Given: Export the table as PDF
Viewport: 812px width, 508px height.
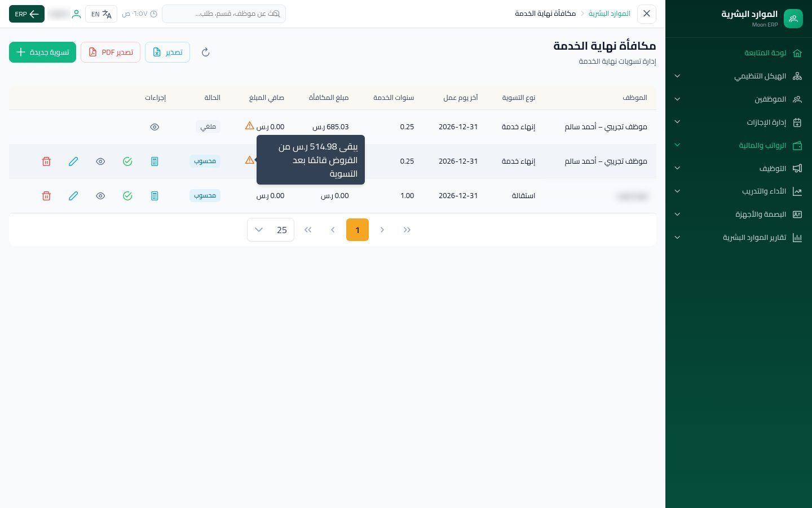Looking at the screenshot, I should tap(111, 52).
